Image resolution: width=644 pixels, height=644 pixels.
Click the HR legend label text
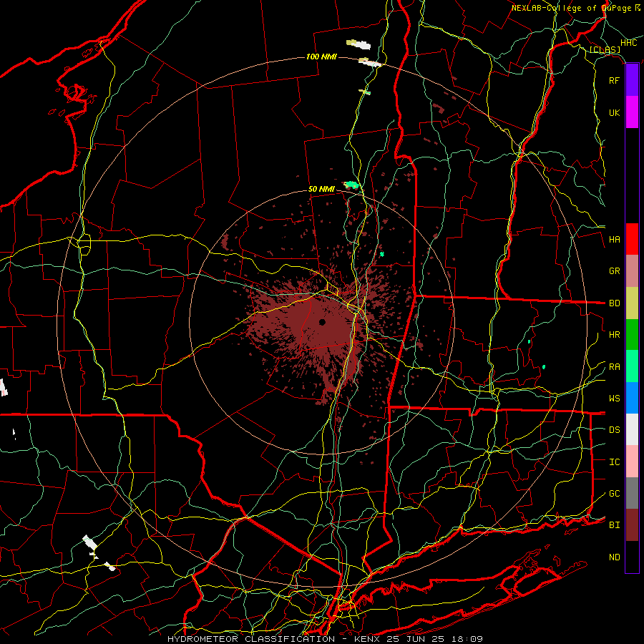click(614, 335)
